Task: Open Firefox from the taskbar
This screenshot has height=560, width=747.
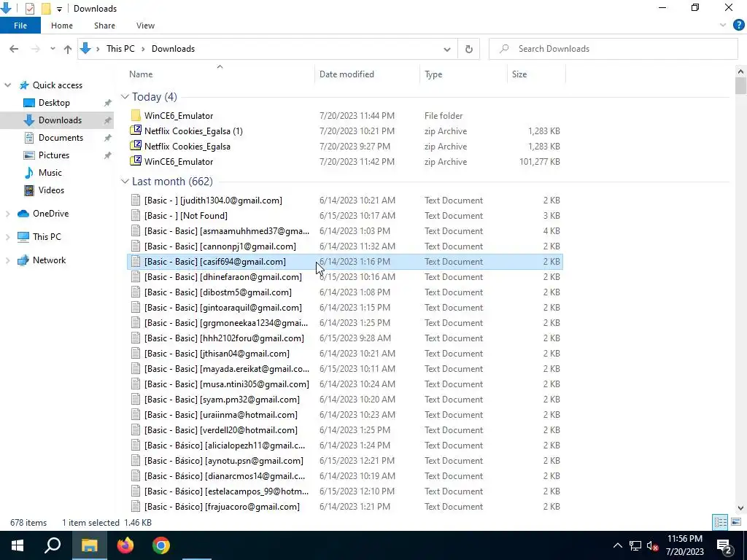Action: (x=125, y=545)
